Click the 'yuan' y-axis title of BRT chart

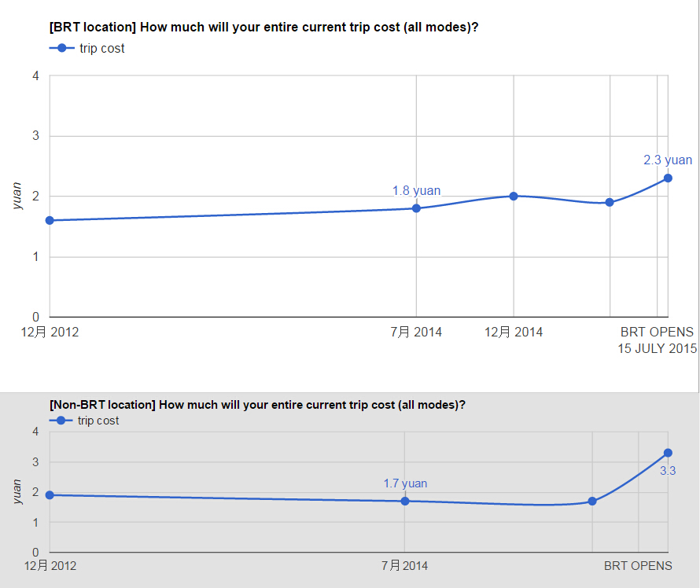click(x=17, y=196)
